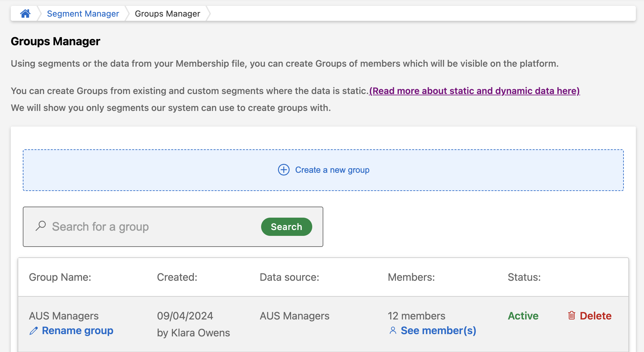Click the magnifying glass search icon
This screenshot has height=352, width=644.
(x=41, y=226)
